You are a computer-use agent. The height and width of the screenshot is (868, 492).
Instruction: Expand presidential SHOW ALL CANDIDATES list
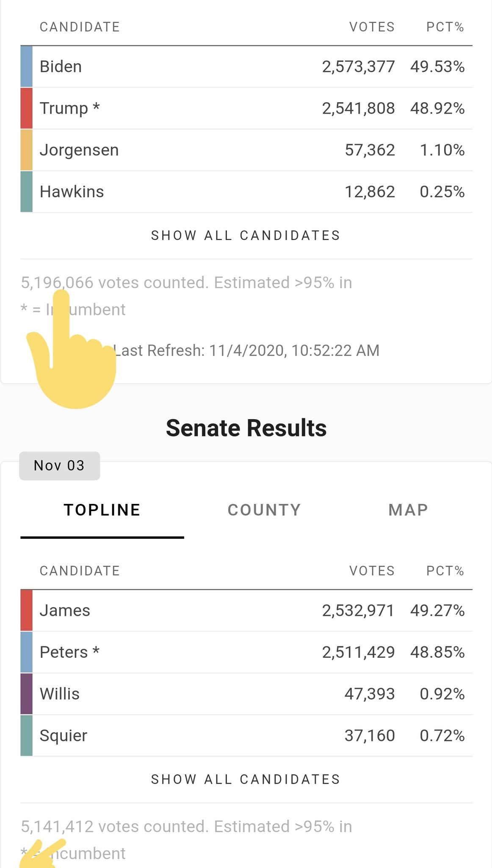tap(246, 236)
